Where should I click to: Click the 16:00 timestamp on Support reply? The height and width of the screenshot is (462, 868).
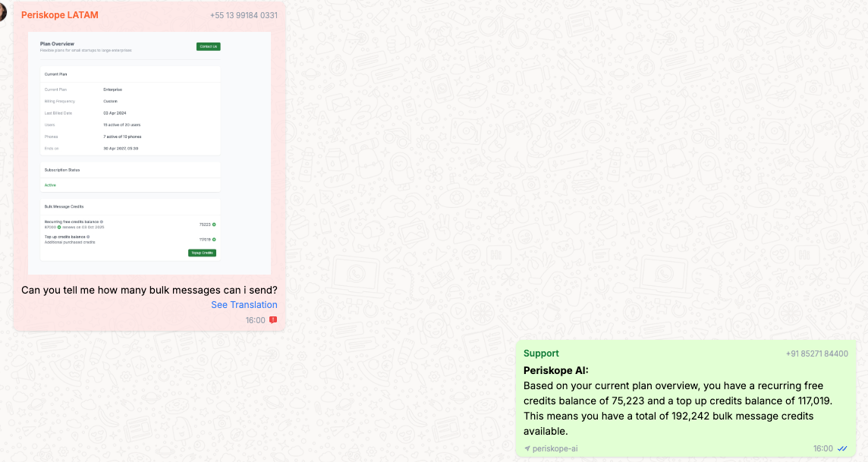[822, 448]
